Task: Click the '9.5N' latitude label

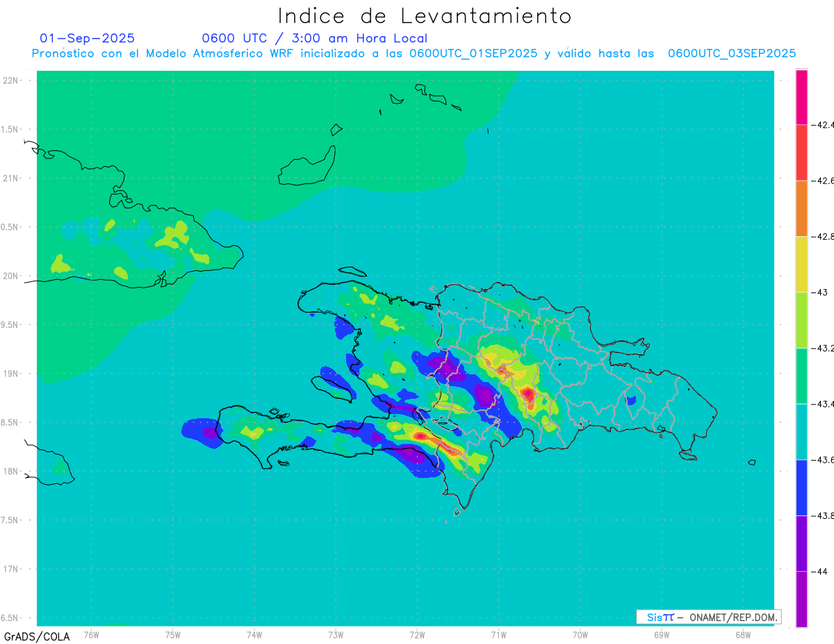Action: click(x=10, y=324)
